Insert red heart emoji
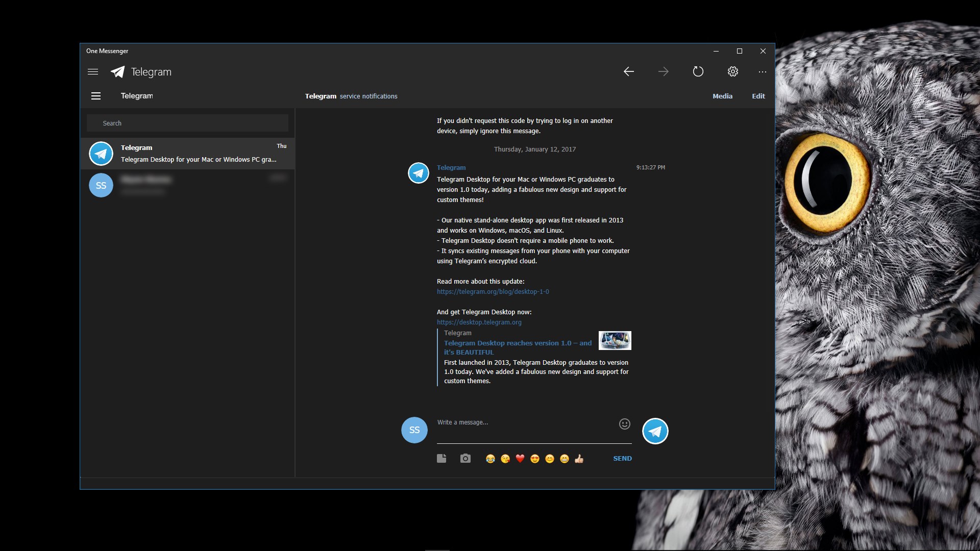980x551 pixels. tap(520, 459)
